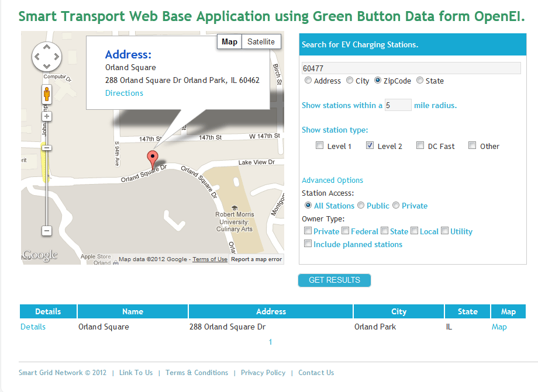Open Directions link in the address popup
Image resolution: width=538 pixels, height=392 pixels.
tap(124, 93)
